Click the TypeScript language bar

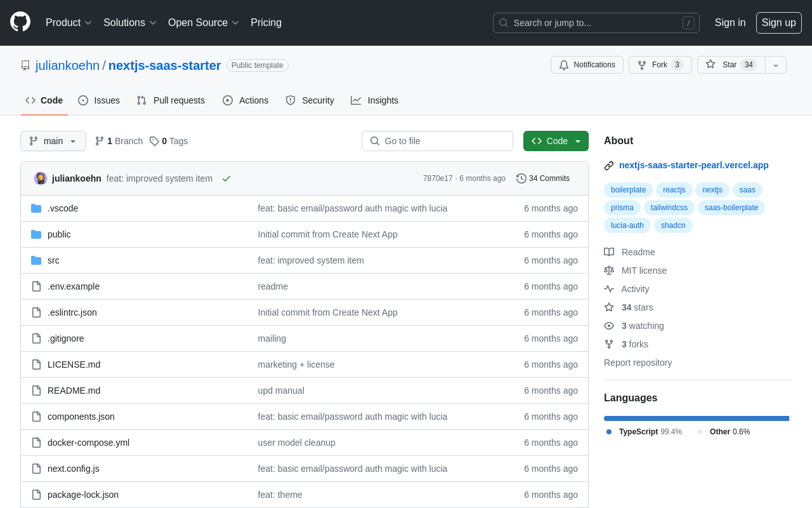coord(695,418)
